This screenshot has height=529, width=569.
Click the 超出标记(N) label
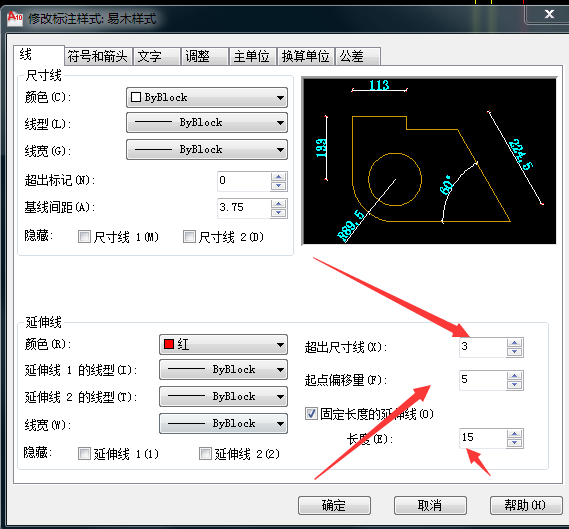pos(60,180)
